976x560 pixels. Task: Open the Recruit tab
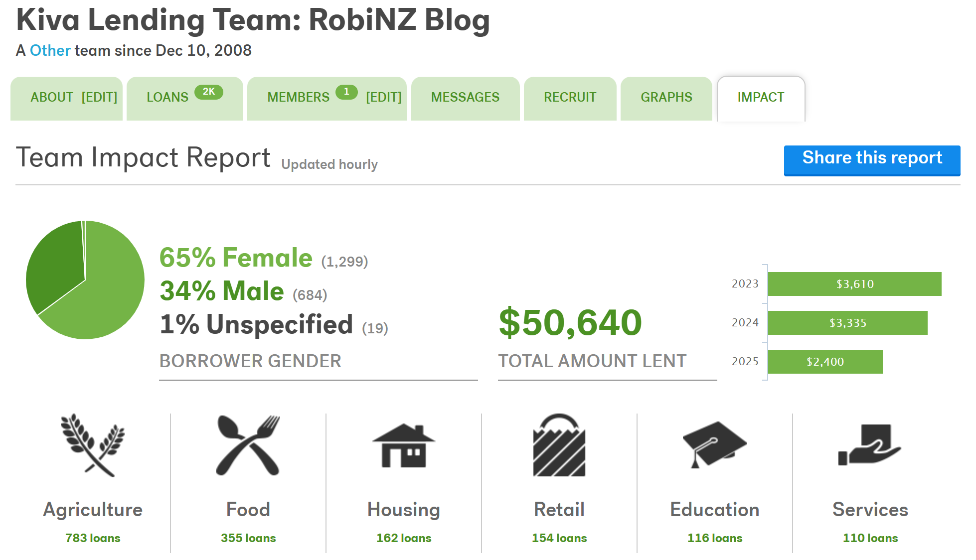click(570, 97)
